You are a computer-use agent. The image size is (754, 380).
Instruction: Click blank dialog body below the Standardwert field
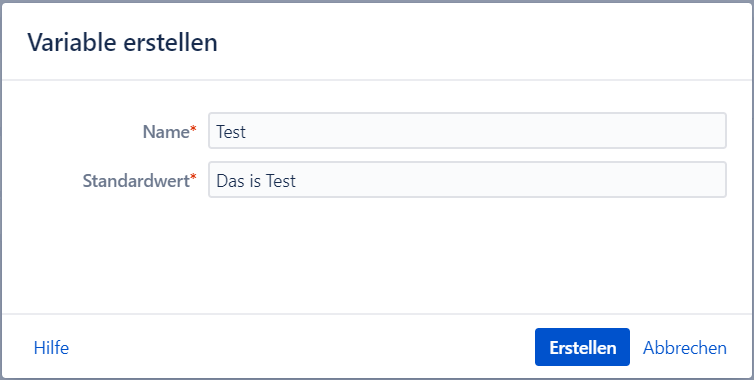377,255
